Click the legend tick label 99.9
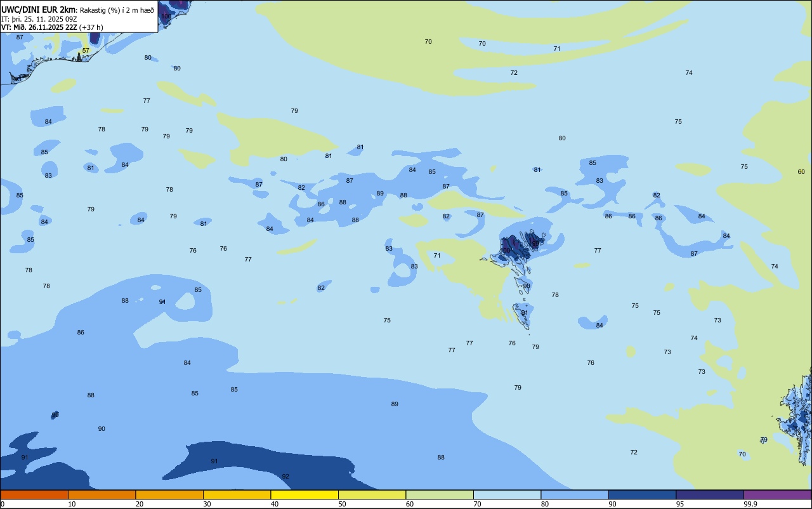This screenshot has width=812, height=509. click(x=750, y=504)
